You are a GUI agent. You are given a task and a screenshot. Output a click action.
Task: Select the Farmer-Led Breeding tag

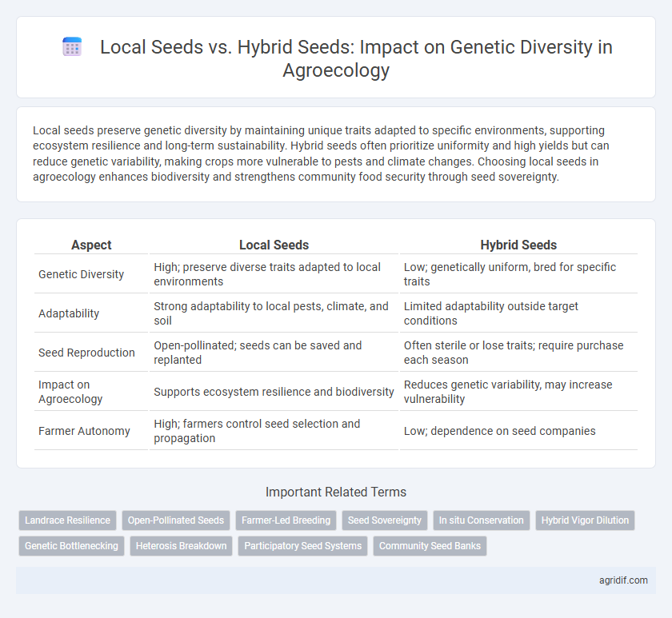pos(286,520)
